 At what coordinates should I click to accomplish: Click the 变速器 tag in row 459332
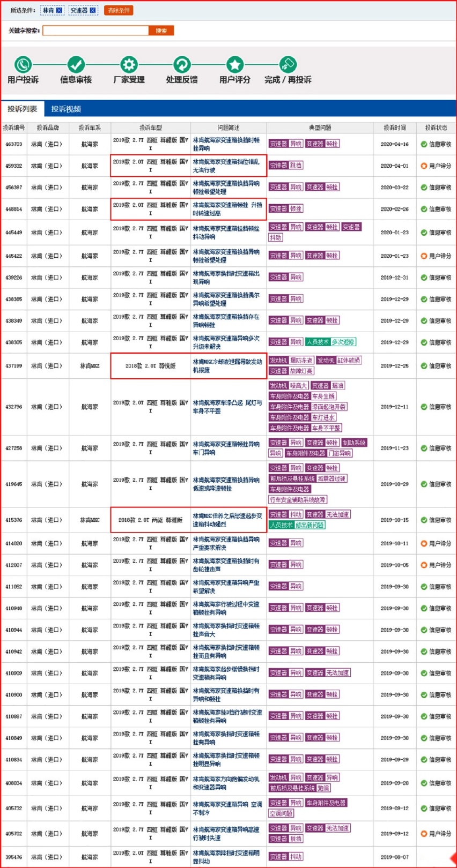(278, 166)
